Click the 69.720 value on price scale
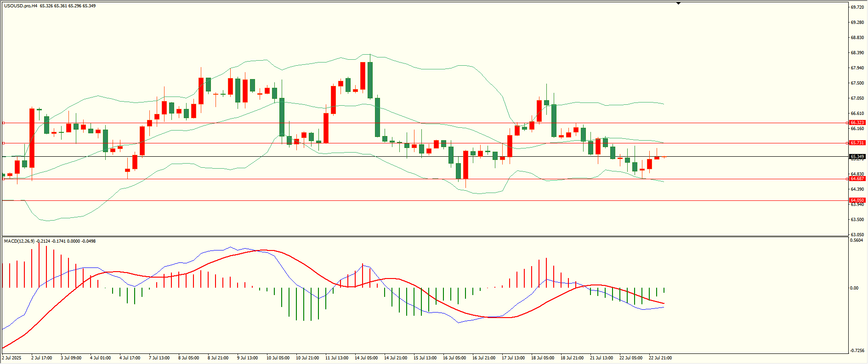 (x=857, y=7)
